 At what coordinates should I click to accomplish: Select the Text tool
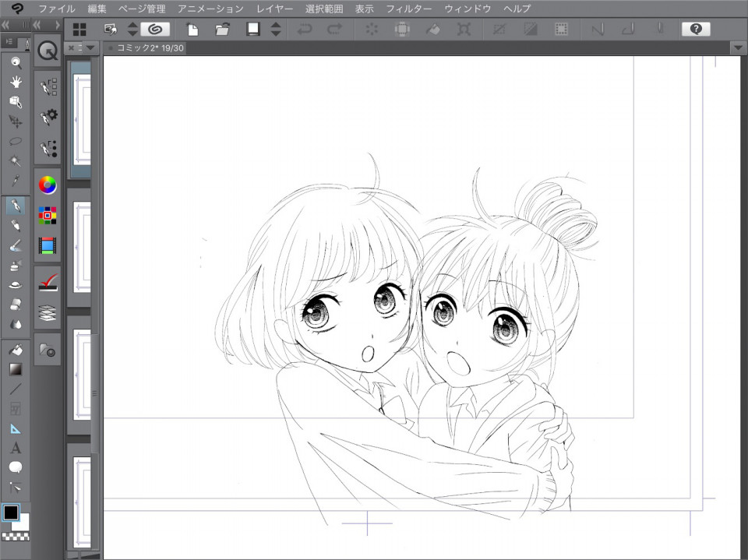tap(16, 448)
